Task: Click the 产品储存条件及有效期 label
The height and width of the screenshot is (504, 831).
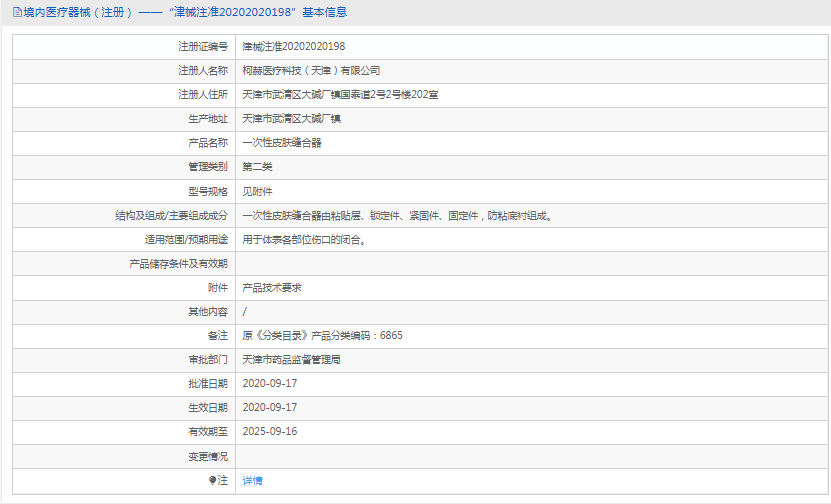Action: pos(179,263)
